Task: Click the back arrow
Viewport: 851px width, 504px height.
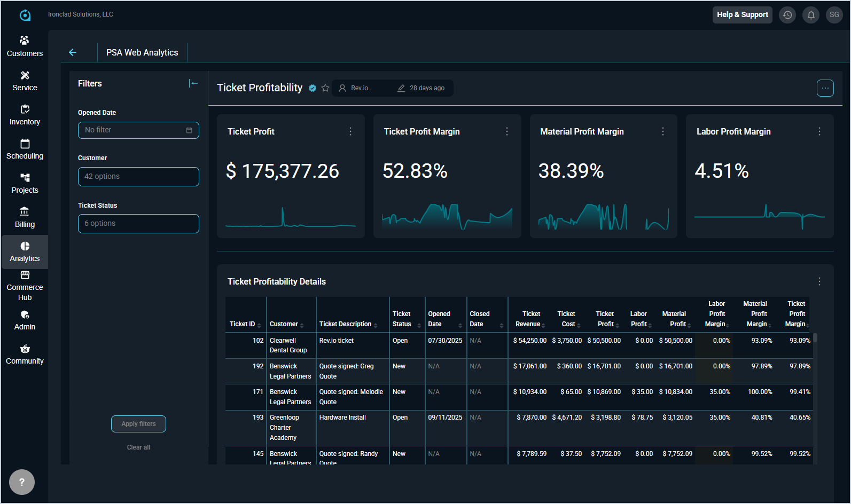Action: pyautogui.click(x=73, y=52)
